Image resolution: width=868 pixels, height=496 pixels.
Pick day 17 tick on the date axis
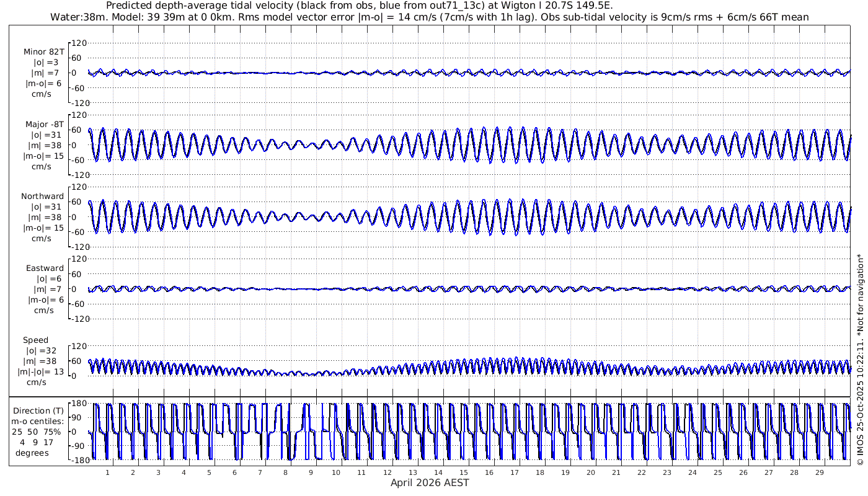[x=514, y=472]
